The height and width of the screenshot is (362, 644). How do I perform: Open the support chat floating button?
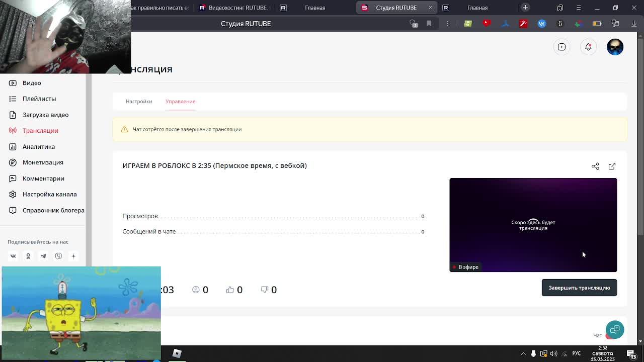tap(615, 330)
